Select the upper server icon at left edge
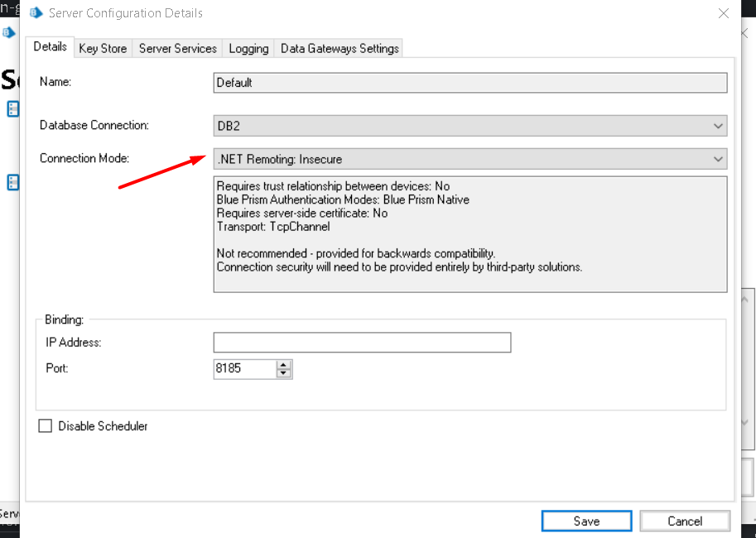The height and width of the screenshot is (538, 756). click(x=13, y=108)
